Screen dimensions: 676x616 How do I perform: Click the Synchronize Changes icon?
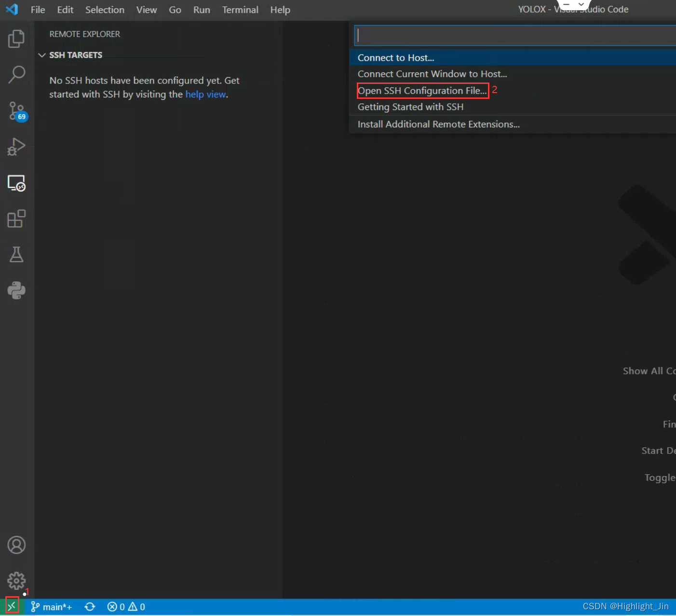(x=90, y=607)
